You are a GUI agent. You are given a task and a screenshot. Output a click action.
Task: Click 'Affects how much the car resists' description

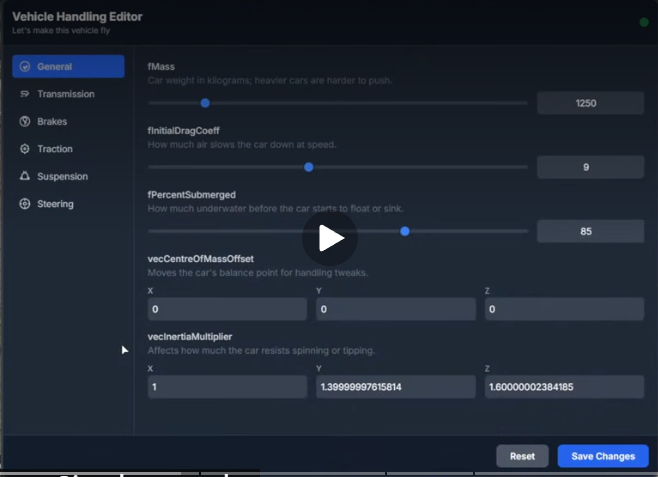(x=261, y=350)
